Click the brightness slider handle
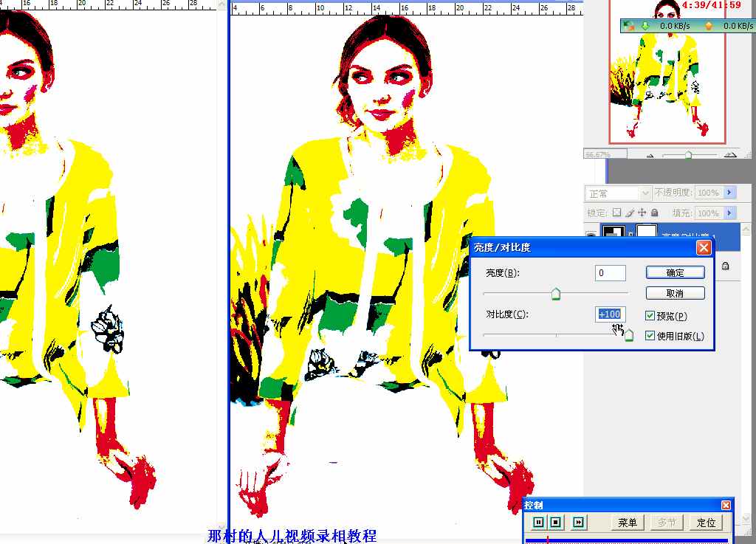Viewport: 756px width, 544px height. click(556, 294)
